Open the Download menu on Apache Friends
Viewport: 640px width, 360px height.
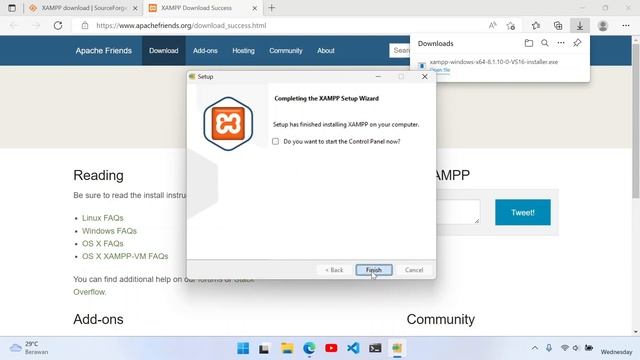163,51
